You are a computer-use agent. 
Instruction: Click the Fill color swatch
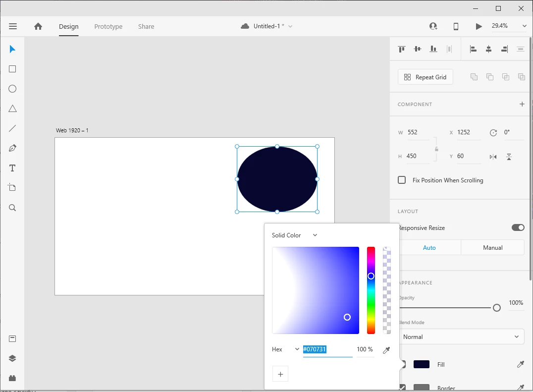421,364
